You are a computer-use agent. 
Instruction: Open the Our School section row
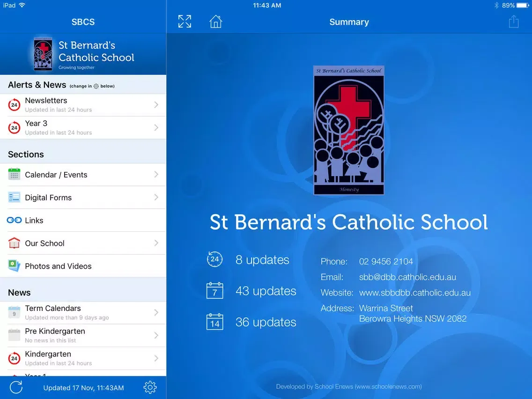(x=83, y=243)
